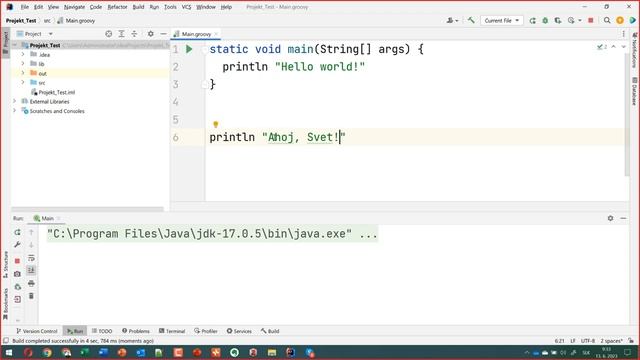This screenshot has height=360, width=640.
Task: Open the Current File run configuration dropdown
Action: point(502,20)
